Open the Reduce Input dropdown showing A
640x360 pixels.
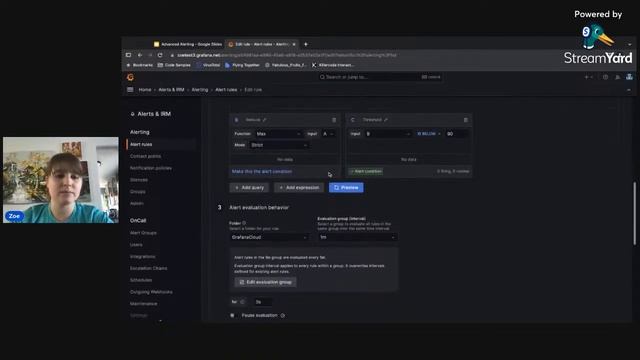(x=329, y=133)
